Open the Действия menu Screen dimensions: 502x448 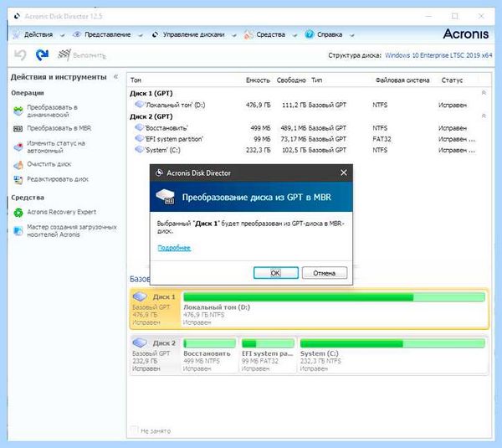click(38, 34)
